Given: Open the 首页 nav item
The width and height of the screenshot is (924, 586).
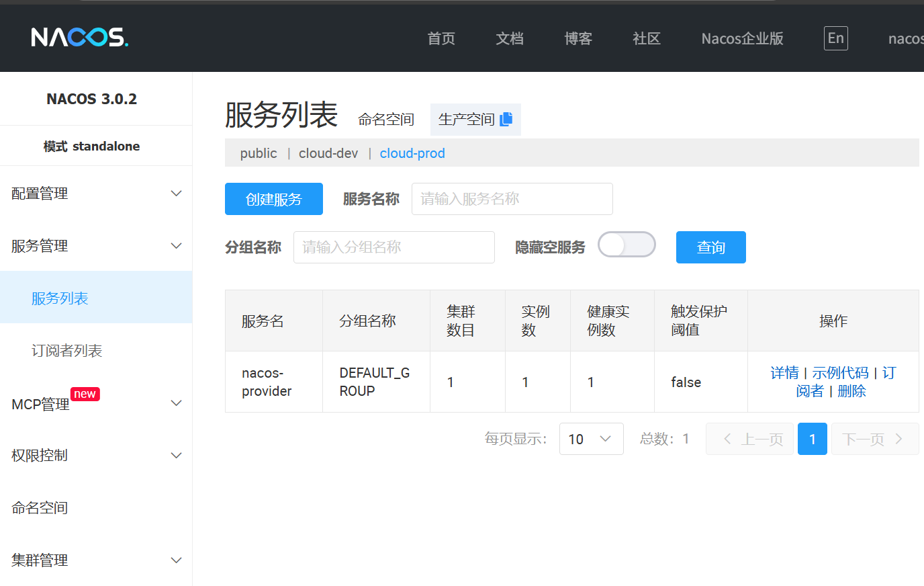Looking at the screenshot, I should pyautogui.click(x=441, y=38).
